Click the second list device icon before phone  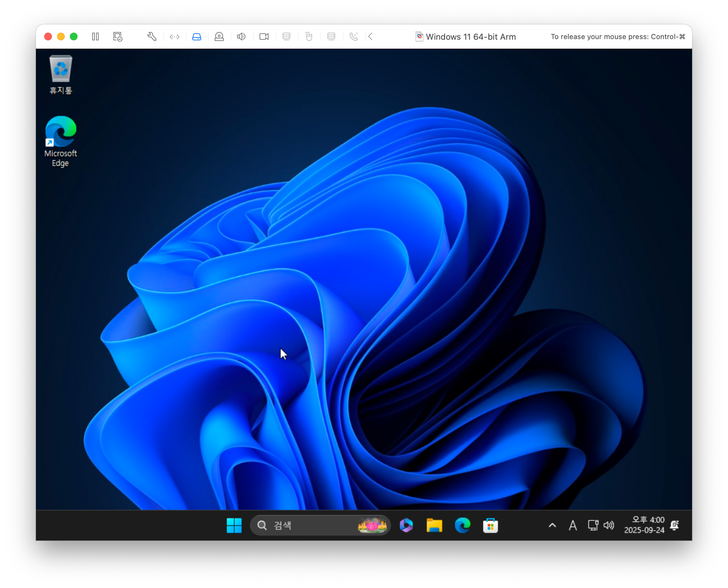point(331,37)
